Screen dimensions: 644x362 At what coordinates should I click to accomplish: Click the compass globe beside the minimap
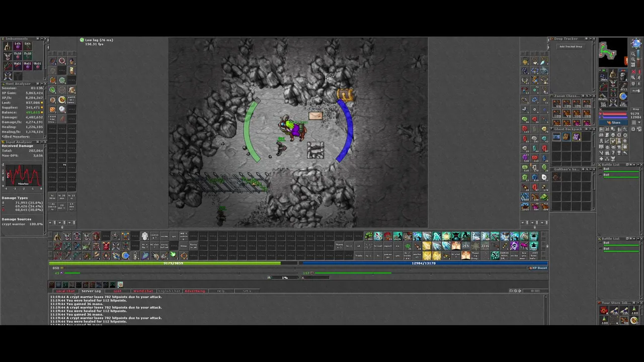pos(636,43)
